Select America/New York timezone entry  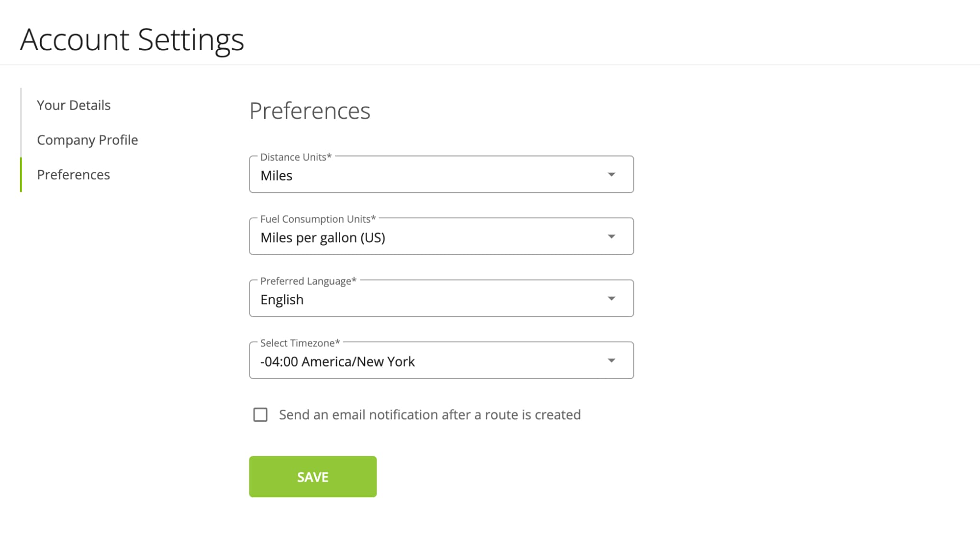(x=441, y=361)
